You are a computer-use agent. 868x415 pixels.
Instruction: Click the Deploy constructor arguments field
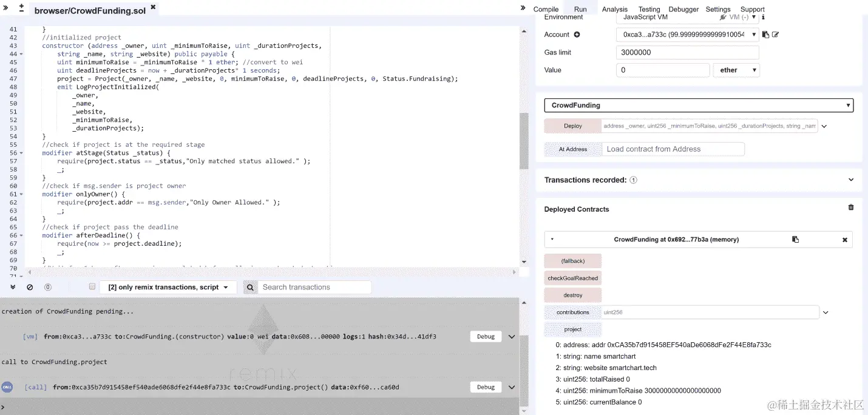(x=710, y=126)
